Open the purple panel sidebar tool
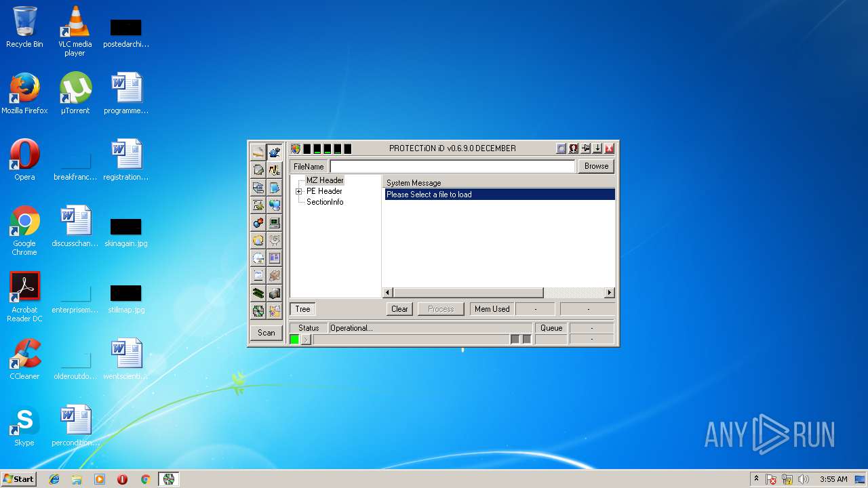This screenshot has height=488, width=868. pyautogui.click(x=275, y=258)
